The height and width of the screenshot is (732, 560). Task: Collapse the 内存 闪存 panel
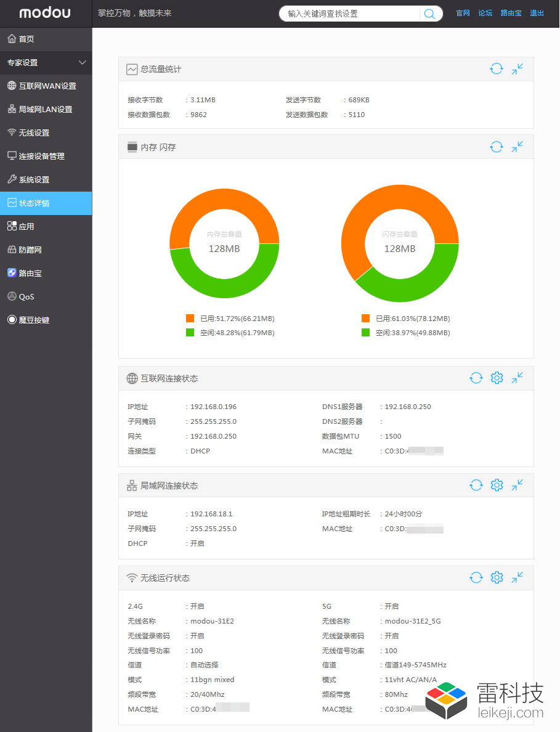click(517, 147)
